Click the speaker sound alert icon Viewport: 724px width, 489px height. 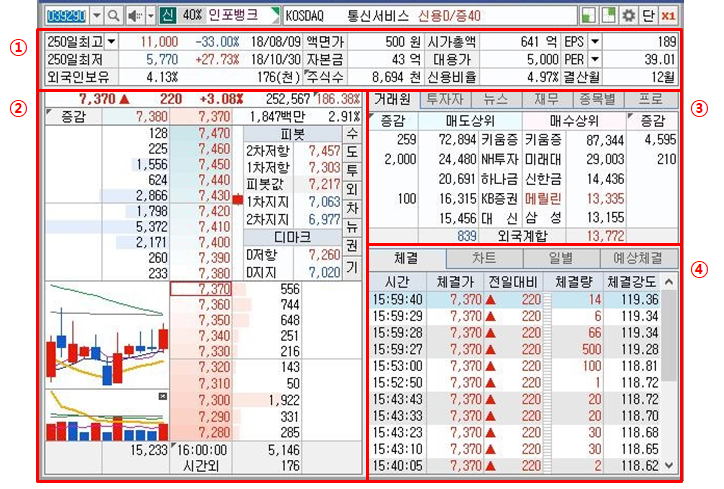pos(135,16)
